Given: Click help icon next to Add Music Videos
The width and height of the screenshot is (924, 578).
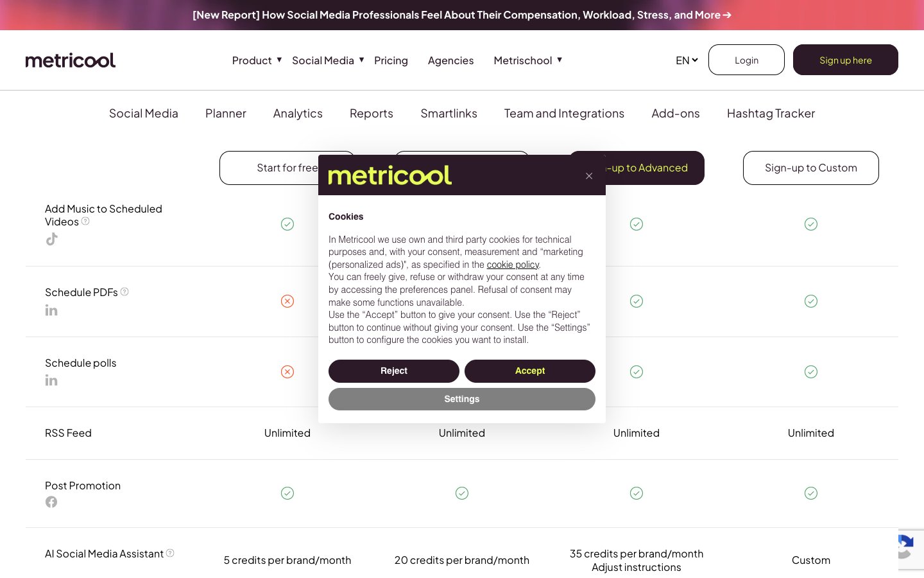Looking at the screenshot, I should [x=85, y=221].
